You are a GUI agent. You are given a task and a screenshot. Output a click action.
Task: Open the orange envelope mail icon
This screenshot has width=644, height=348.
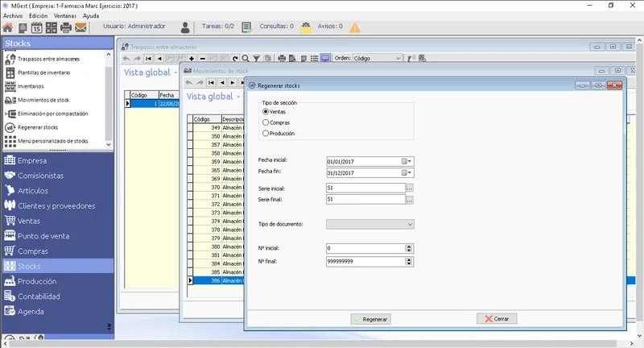click(x=81, y=28)
